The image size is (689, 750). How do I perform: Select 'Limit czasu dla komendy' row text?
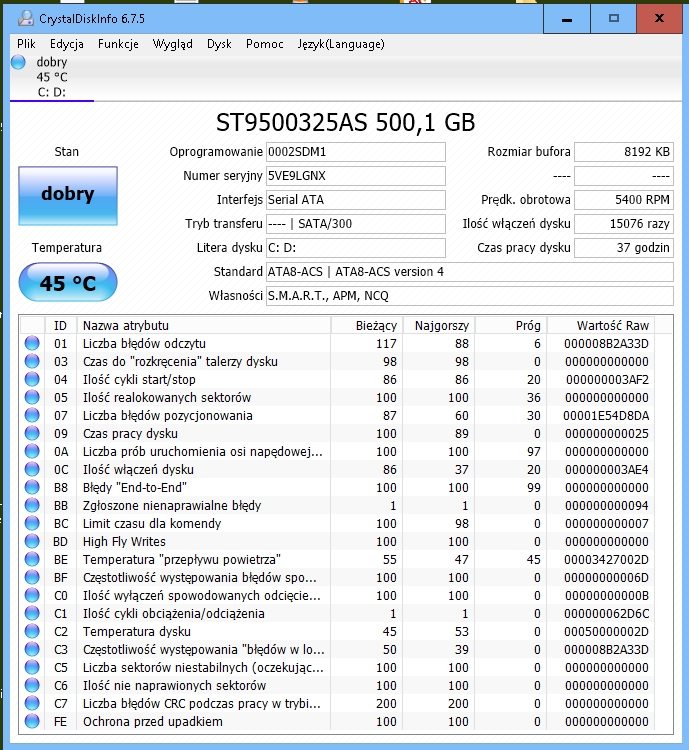coord(152,523)
